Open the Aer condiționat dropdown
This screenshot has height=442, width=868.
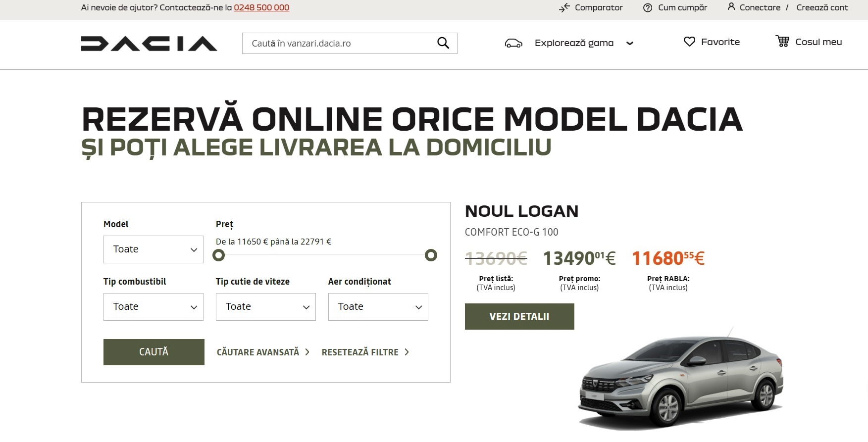pyautogui.click(x=378, y=307)
